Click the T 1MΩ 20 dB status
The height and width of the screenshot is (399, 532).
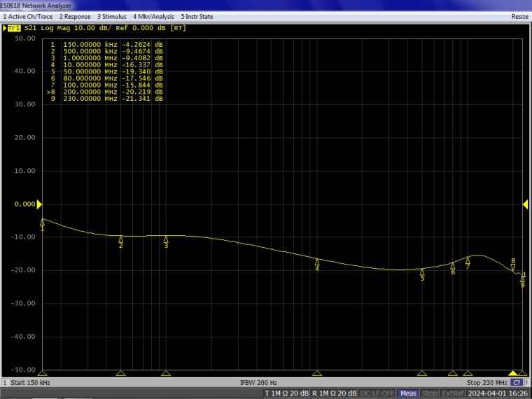[286, 393]
